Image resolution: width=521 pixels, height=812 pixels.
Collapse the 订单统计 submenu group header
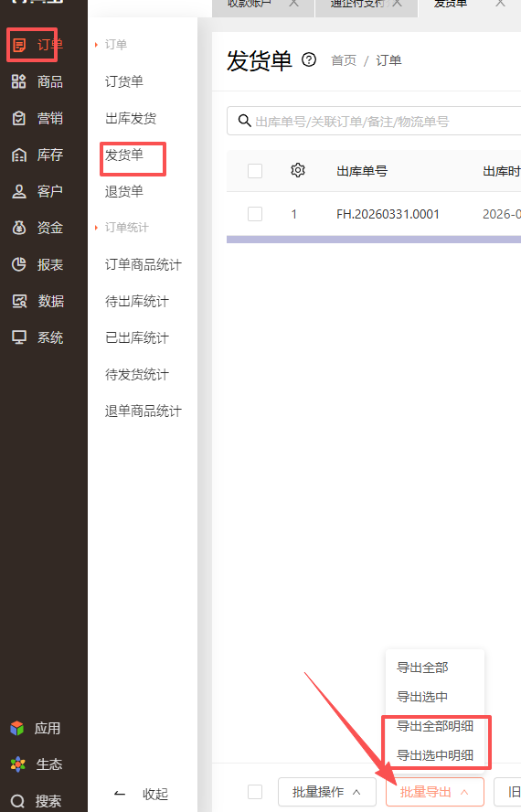pos(122,228)
